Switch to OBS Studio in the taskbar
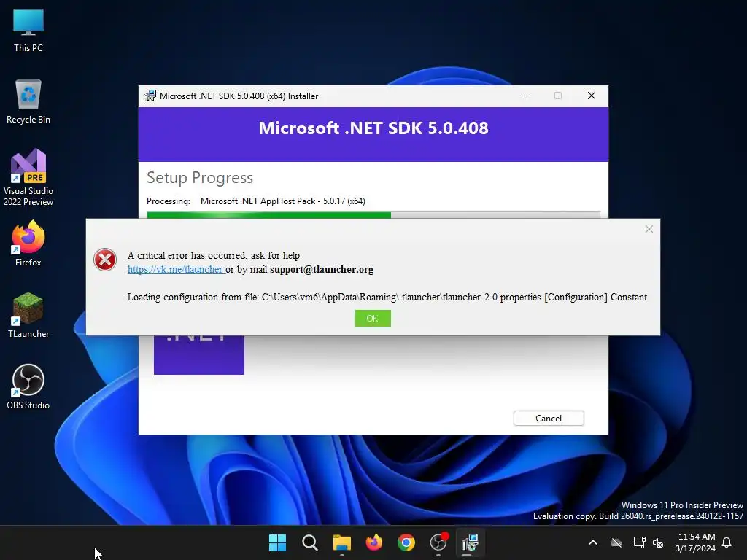Viewport: 747px width, 560px height. click(x=438, y=542)
